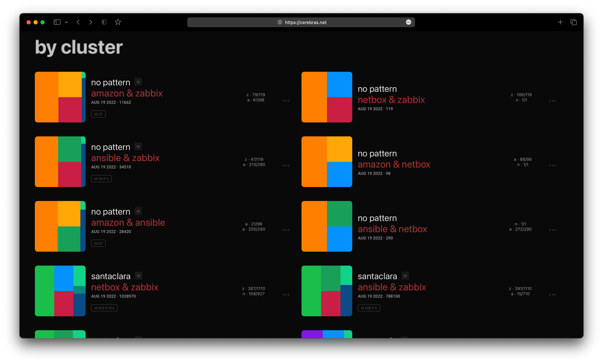Open more options for santaclara ansible & zabbix

[552, 295]
